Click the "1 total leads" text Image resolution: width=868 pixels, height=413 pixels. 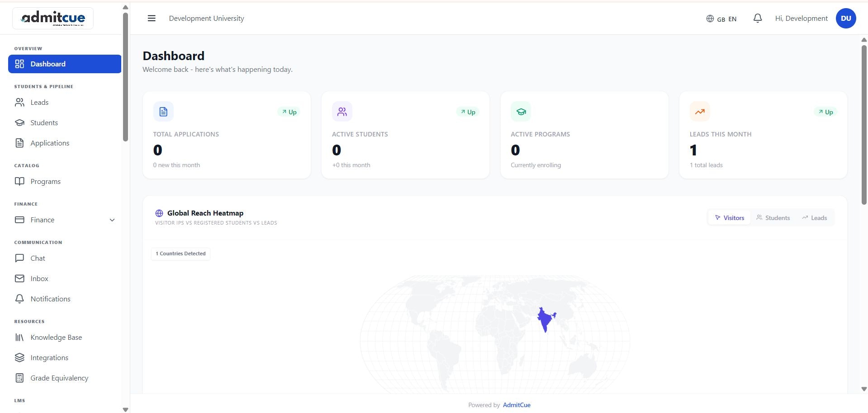click(x=706, y=165)
